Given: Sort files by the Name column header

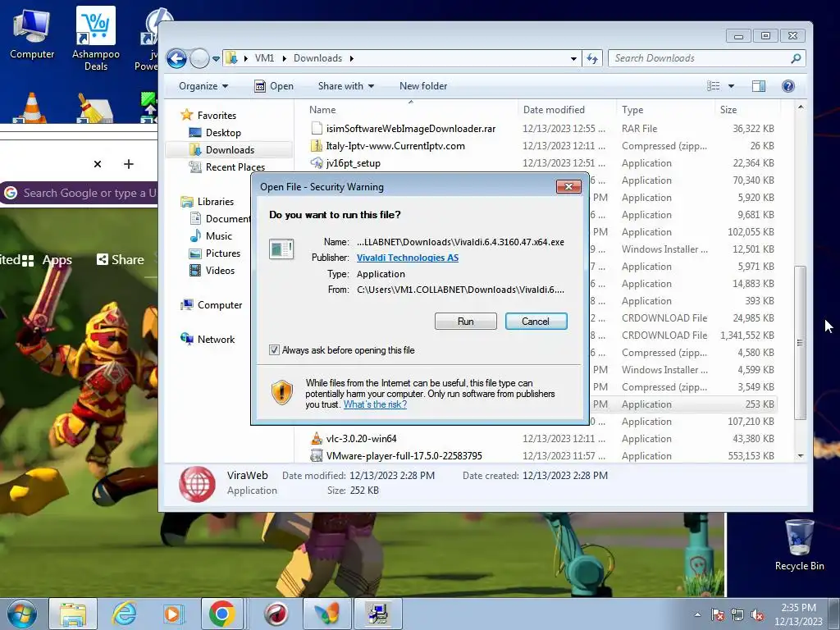Looking at the screenshot, I should click(x=322, y=110).
